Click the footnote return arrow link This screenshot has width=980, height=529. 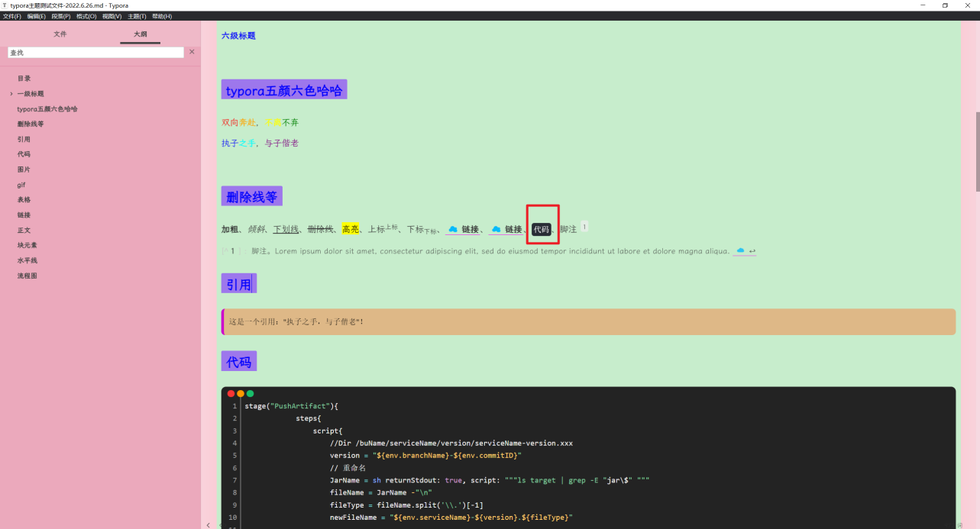point(752,251)
